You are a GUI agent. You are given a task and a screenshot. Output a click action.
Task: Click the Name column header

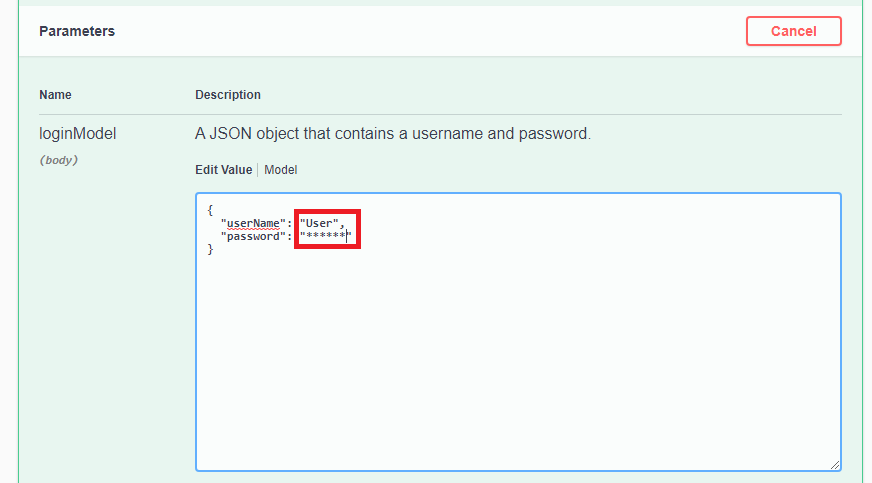[x=55, y=95]
